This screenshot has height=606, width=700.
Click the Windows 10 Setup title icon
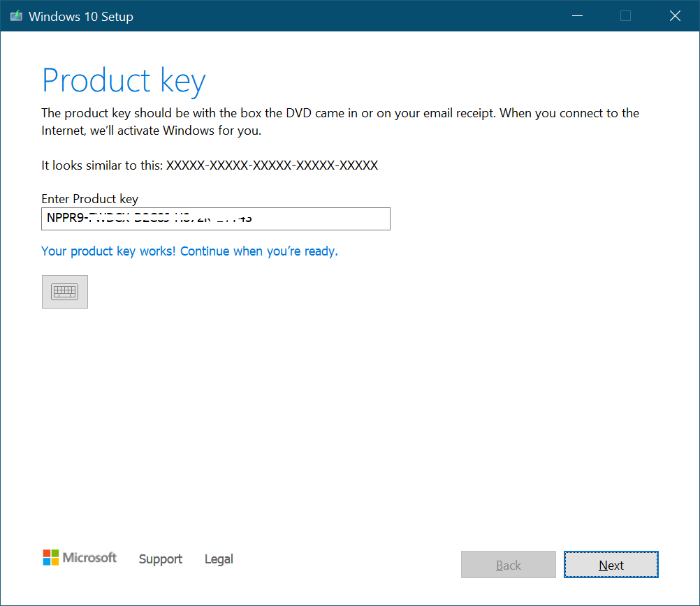click(x=17, y=16)
